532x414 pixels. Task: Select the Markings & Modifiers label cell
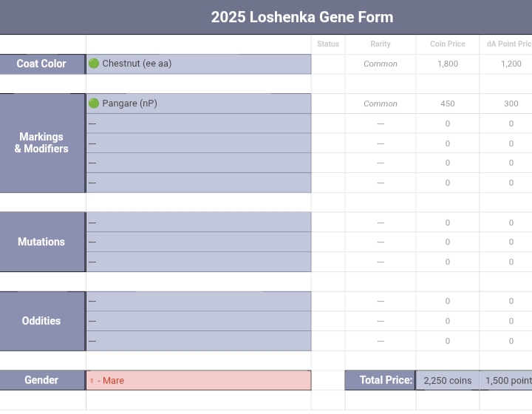(42, 143)
